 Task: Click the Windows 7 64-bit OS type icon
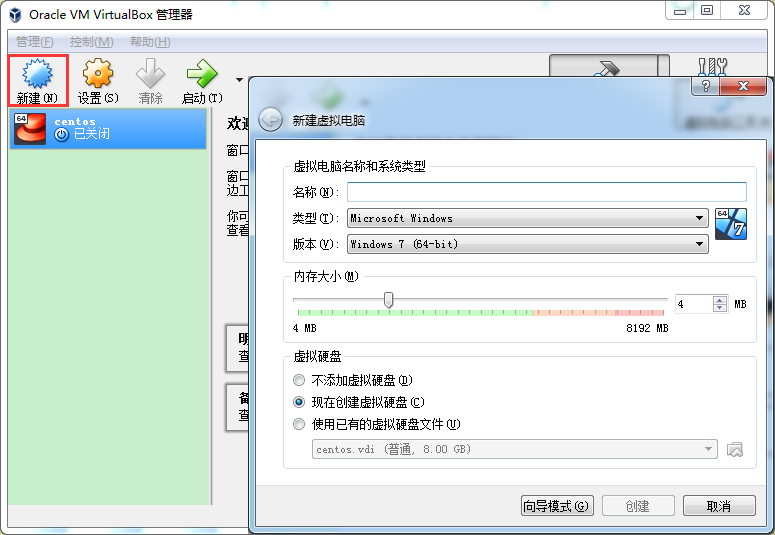[x=731, y=223]
